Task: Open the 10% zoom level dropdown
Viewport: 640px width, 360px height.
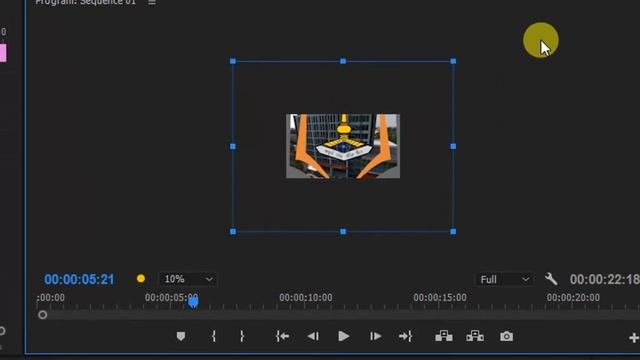Action: click(188, 279)
